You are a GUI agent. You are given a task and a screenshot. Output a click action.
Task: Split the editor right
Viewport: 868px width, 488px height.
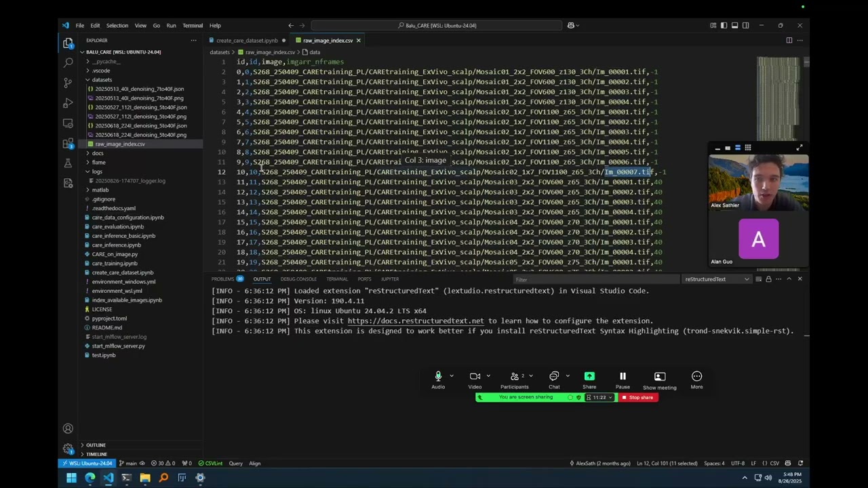789,41
